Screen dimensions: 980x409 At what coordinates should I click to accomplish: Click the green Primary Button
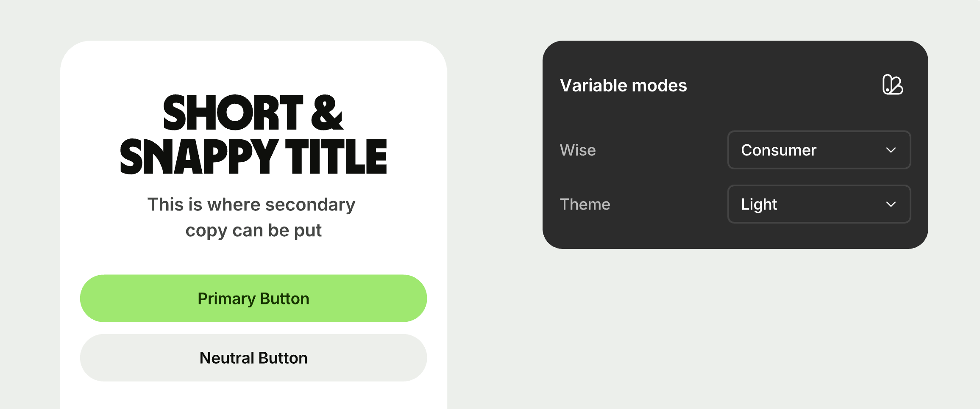pyautogui.click(x=253, y=298)
